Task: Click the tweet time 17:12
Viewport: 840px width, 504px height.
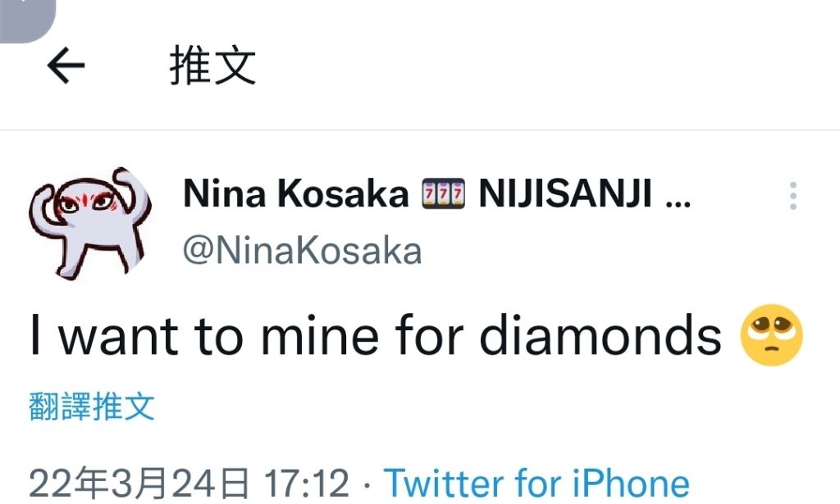Action: (x=307, y=484)
